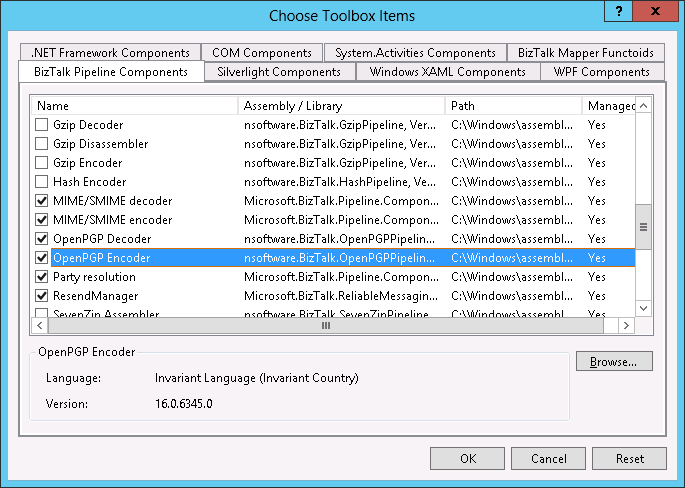Select the Gzip Disassembler row name
685x488 pixels.
tap(100, 144)
